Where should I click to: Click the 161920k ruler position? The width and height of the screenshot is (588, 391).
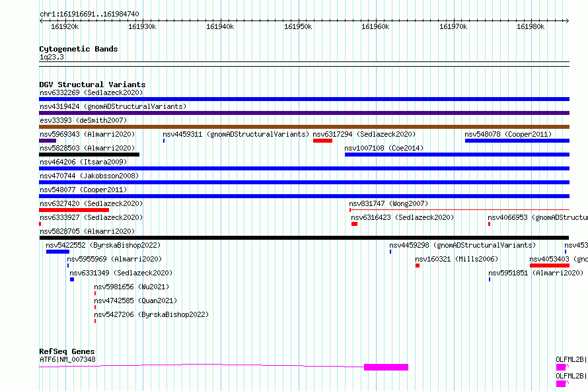tap(65, 26)
